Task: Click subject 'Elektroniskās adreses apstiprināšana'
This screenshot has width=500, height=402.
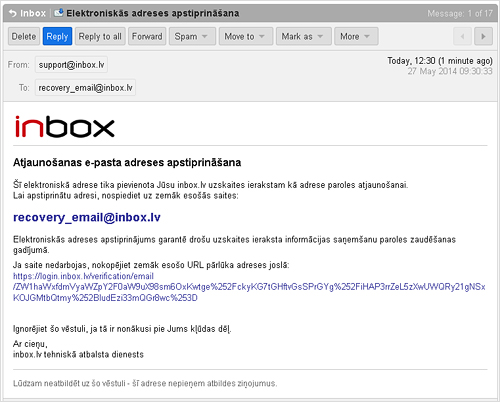Action: coord(153,13)
